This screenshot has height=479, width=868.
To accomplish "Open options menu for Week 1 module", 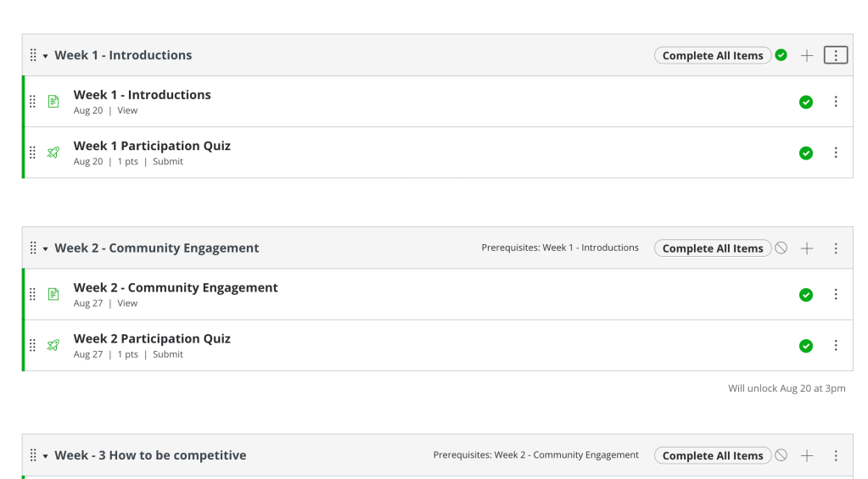I will [836, 55].
